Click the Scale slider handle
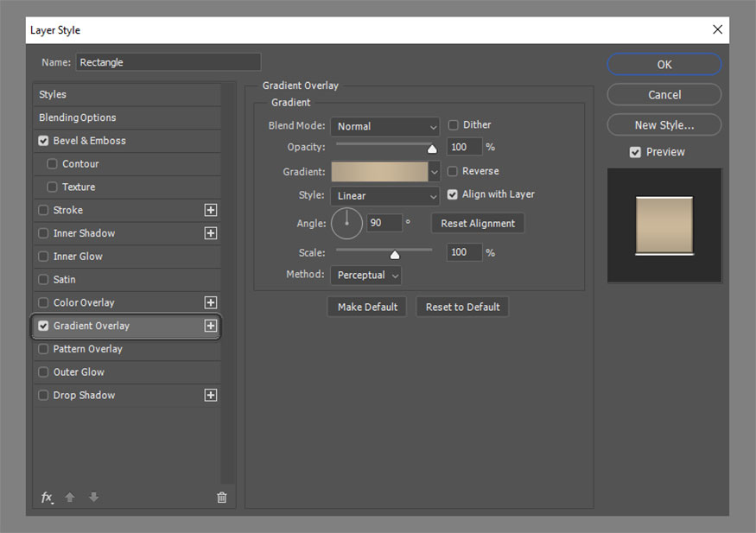The width and height of the screenshot is (756, 533). point(395,255)
